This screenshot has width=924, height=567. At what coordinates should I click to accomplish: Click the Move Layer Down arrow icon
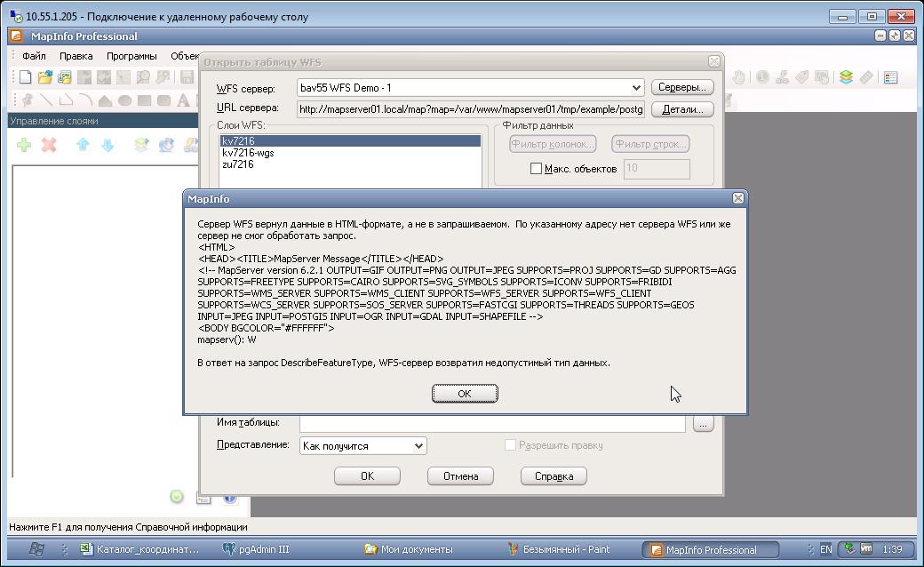(108, 144)
